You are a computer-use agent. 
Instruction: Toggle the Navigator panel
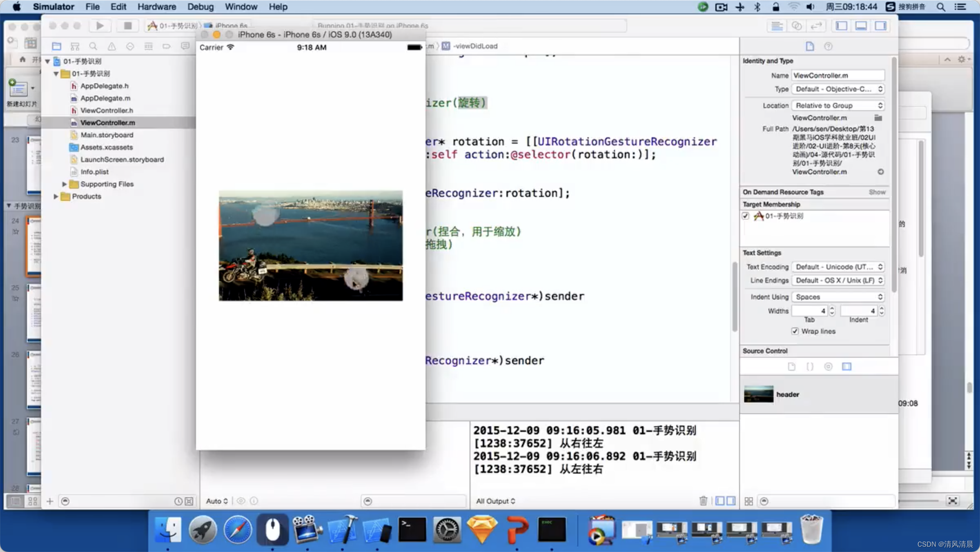click(x=841, y=26)
